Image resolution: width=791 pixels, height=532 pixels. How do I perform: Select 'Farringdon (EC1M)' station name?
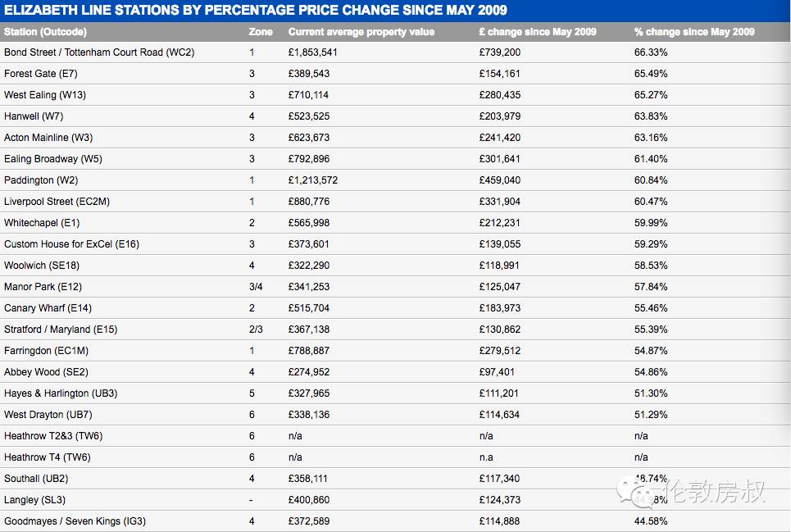tap(47, 351)
